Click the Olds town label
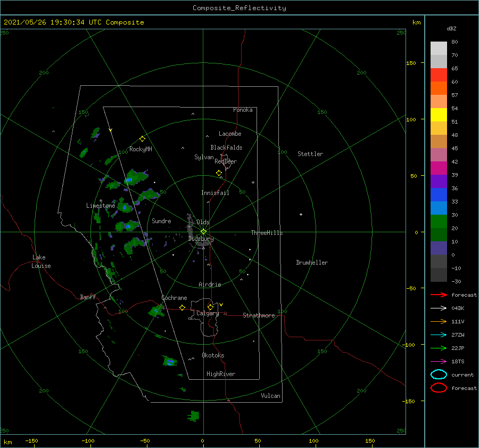479x448 pixels. [203, 222]
